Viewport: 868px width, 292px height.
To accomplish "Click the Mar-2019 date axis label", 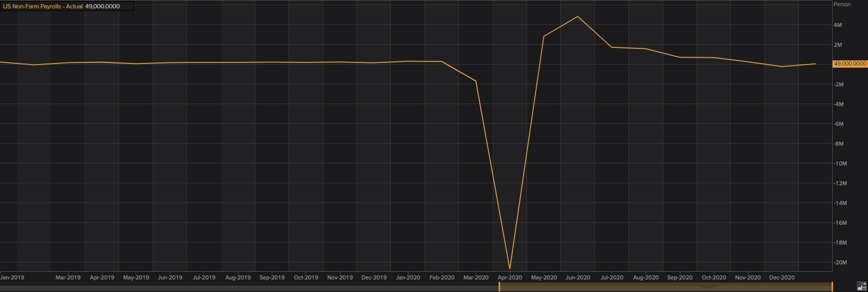I will [x=68, y=277].
